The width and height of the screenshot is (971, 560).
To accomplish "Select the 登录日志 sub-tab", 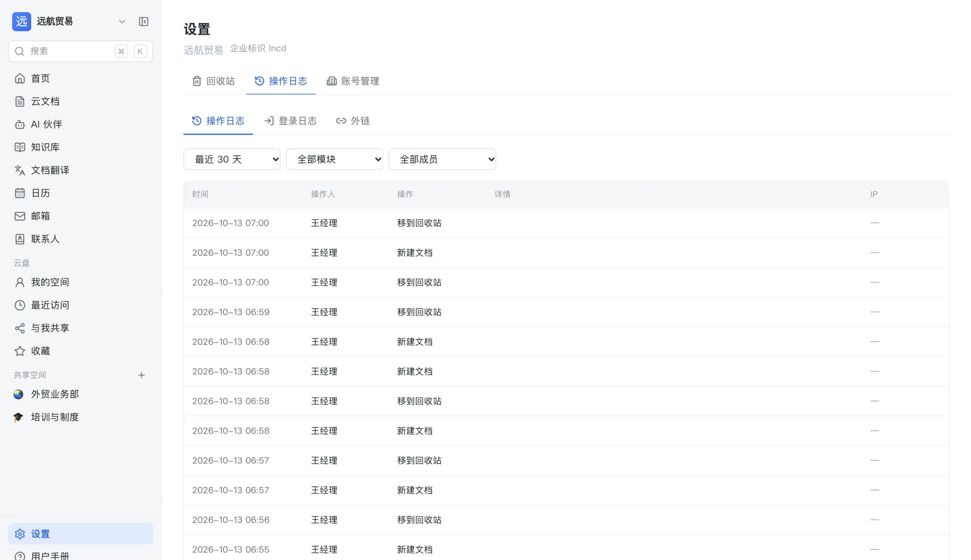I will coord(290,121).
